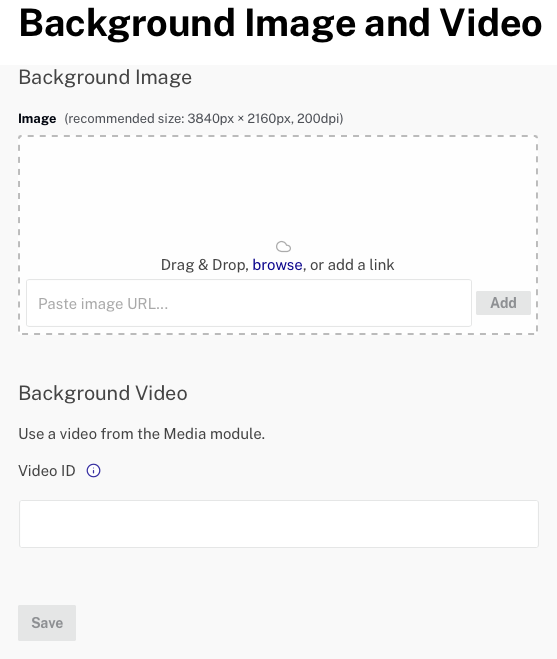The height and width of the screenshot is (659, 557).
Task: Focus the Video ID text box
Action: point(279,524)
